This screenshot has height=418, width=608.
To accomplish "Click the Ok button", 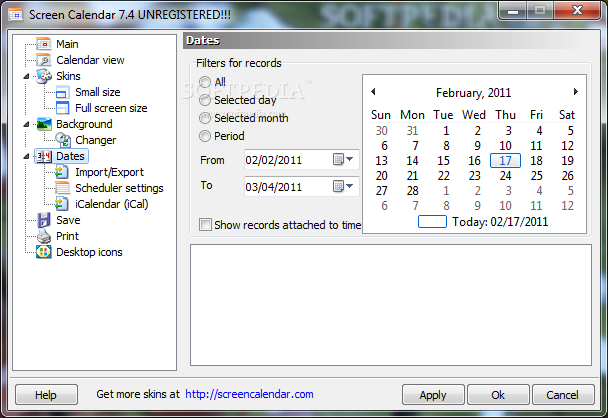I will [498, 395].
